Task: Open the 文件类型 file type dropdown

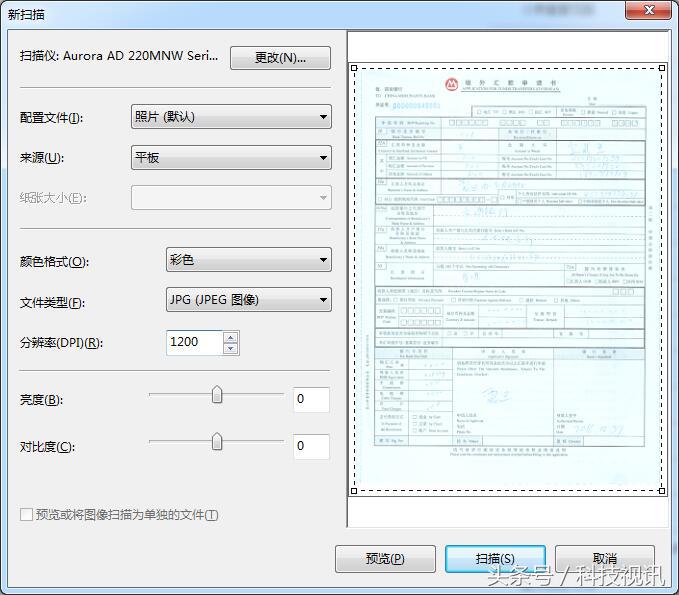Action: [249, 300]
